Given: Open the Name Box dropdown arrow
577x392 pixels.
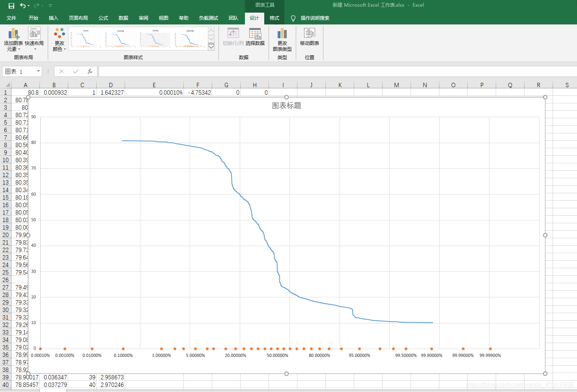Looking at the screenshot, I should pyautogui.click(x=38, y=71).
